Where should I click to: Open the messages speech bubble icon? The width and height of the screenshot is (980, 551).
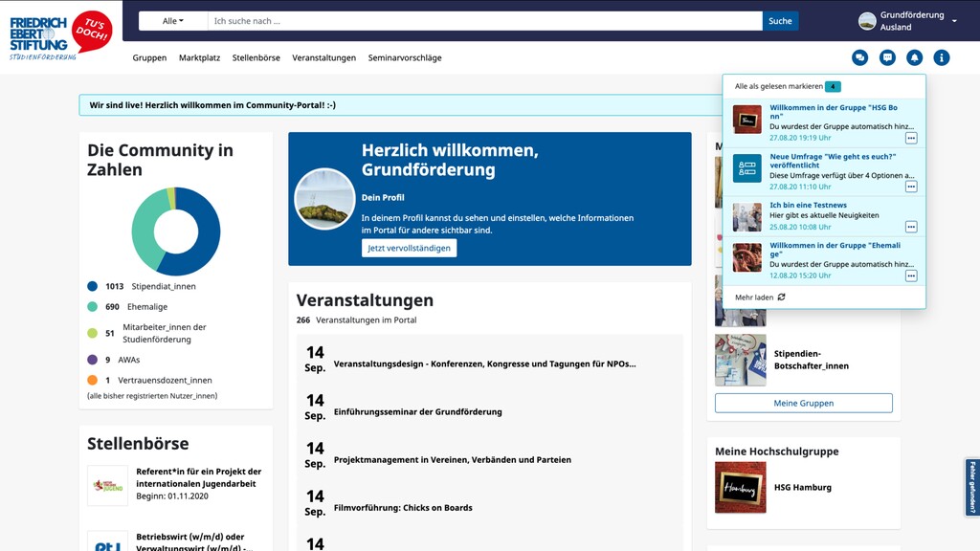click(887, 57)
